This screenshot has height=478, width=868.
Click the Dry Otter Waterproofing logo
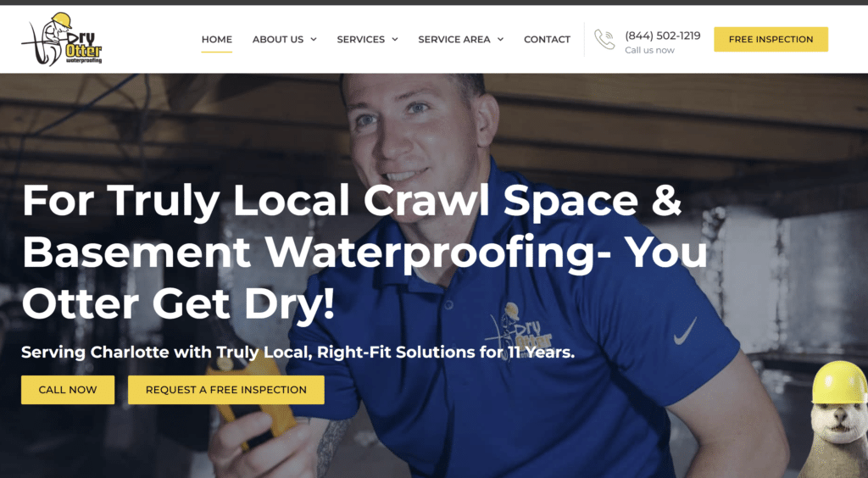click(x=61, y=39)
